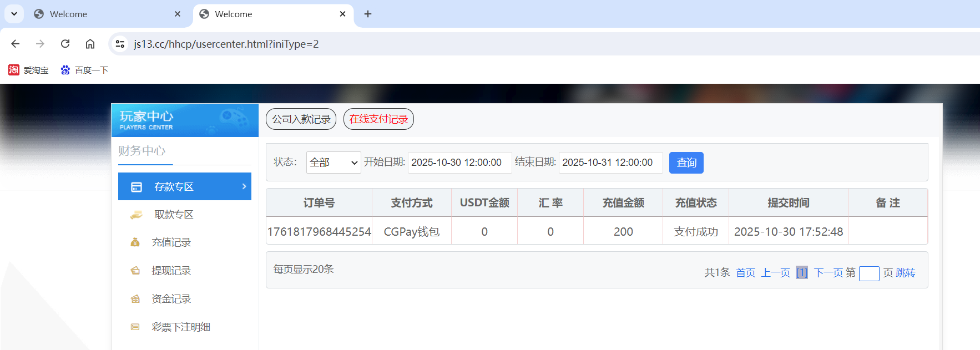Click the 上一页 pagination link
This screenshot has width=980, height=350.
coord(775,273)
